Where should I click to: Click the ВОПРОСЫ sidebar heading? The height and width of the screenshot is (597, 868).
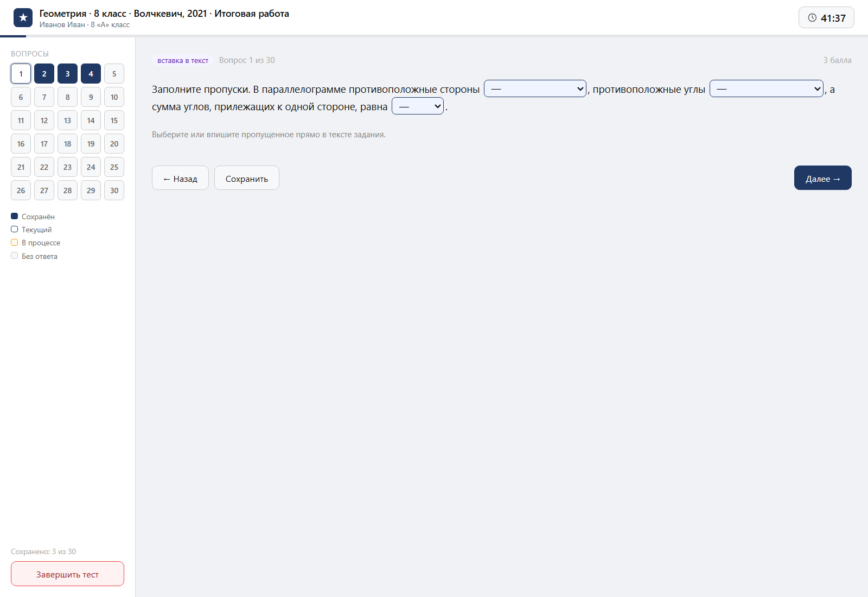30,54
